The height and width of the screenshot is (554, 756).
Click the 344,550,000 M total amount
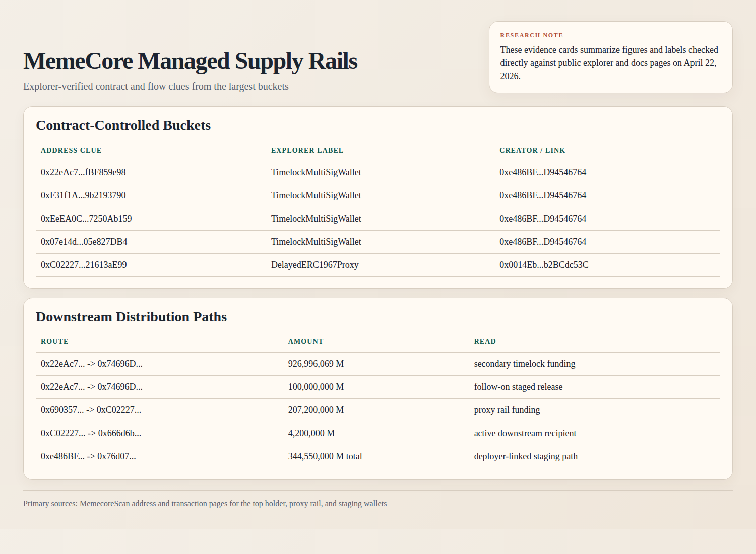[x=325, y=456]
